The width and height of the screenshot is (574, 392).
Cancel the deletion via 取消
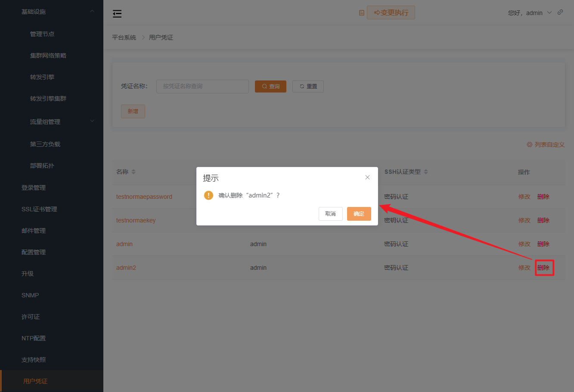point(330,213)
